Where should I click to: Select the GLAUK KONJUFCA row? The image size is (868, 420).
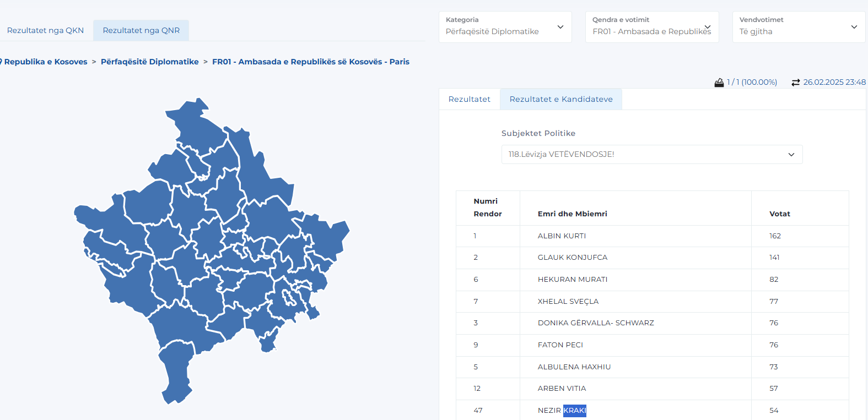coord(652,258)
